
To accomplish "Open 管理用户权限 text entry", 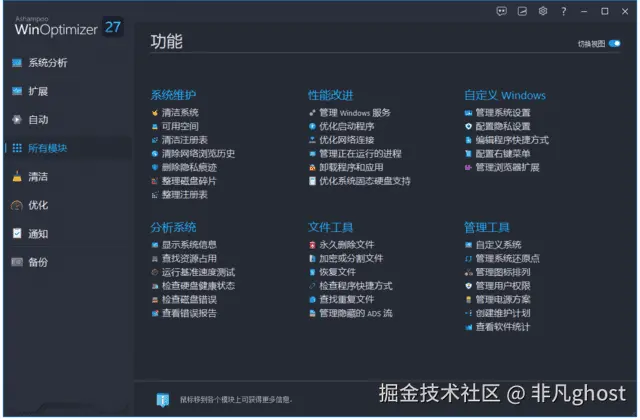I will coord(503,286).
